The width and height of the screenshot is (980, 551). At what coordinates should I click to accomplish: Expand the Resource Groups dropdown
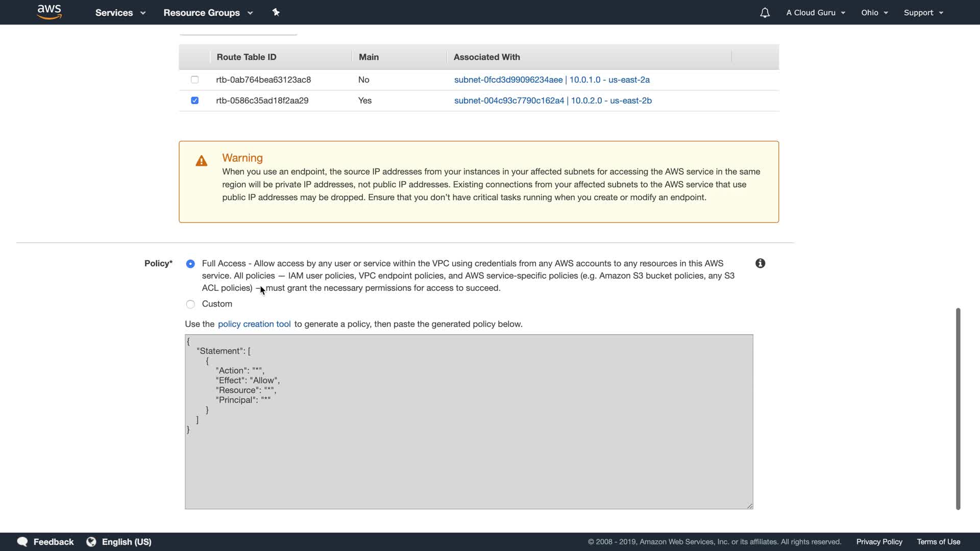pyautogui.click(x=208, y=13)
